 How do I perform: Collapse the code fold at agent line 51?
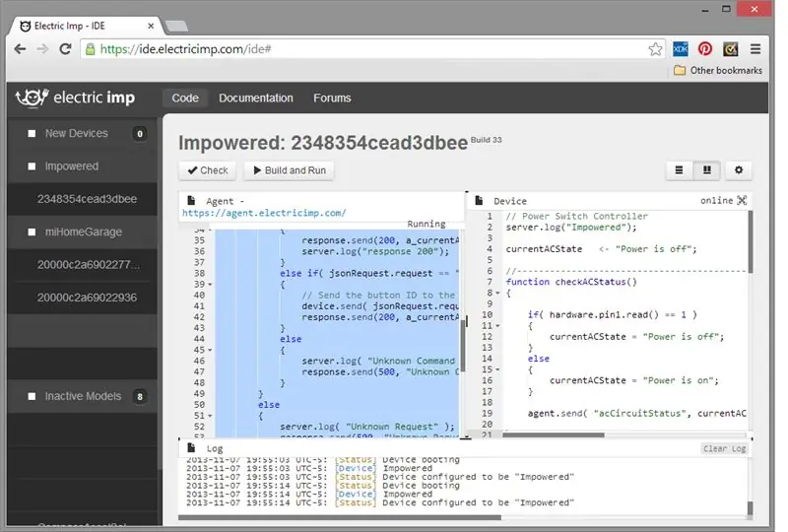coord(211,416)
